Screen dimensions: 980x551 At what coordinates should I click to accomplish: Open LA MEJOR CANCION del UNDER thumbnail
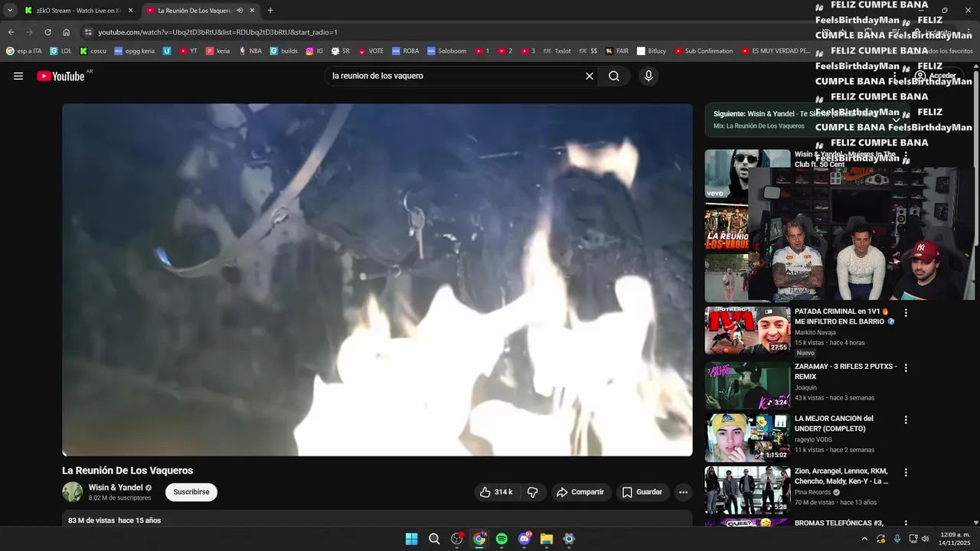coord(747,438)
